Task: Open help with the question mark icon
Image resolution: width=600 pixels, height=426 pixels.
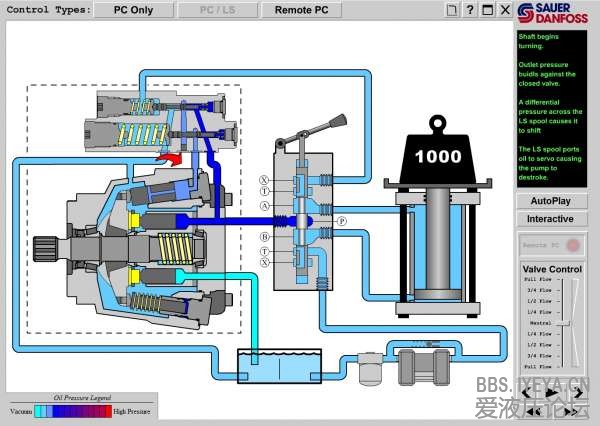Action: [470, 11]
